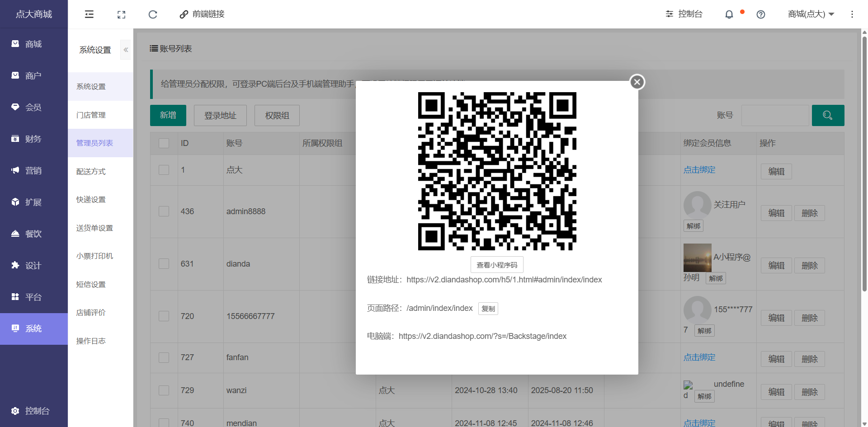868x427 pixels.
Task: Select 管理员列表 submenu item
Action: [100, 143]
